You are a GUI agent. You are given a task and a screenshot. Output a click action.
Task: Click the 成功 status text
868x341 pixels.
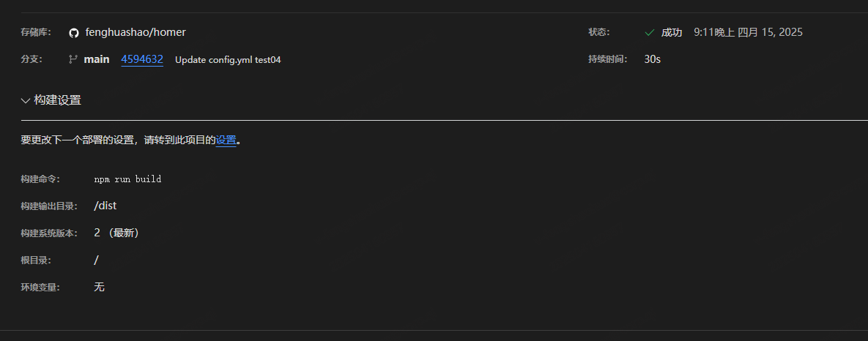pos(672,33)
